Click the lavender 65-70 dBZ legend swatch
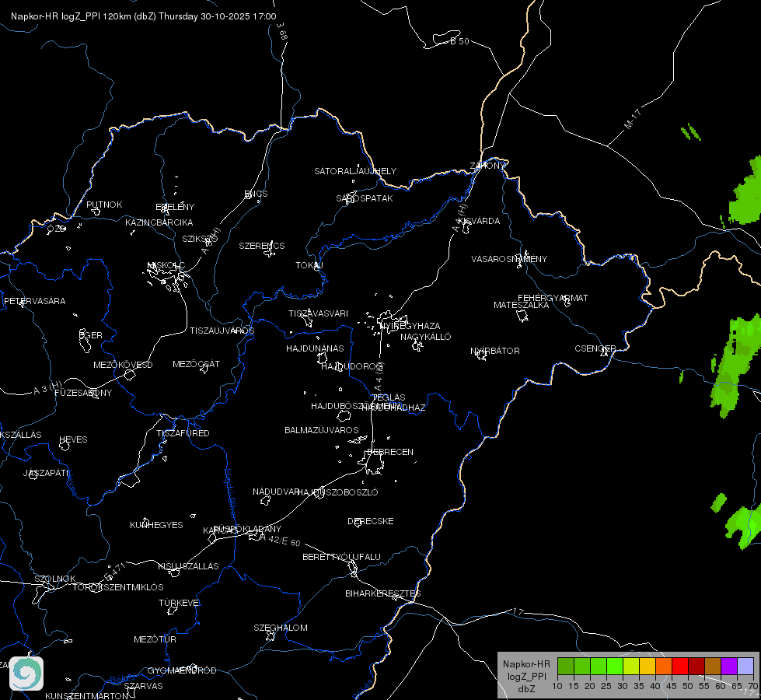This screenshot has width=761, height=700. 745,666
